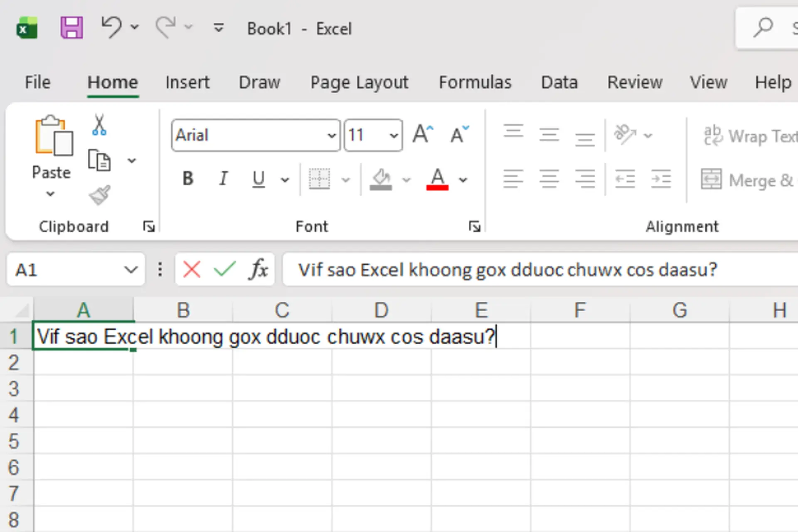Click the Orientation text rotation icon
The width and height of the screenshot is (798, 532).
pos(625,135)
